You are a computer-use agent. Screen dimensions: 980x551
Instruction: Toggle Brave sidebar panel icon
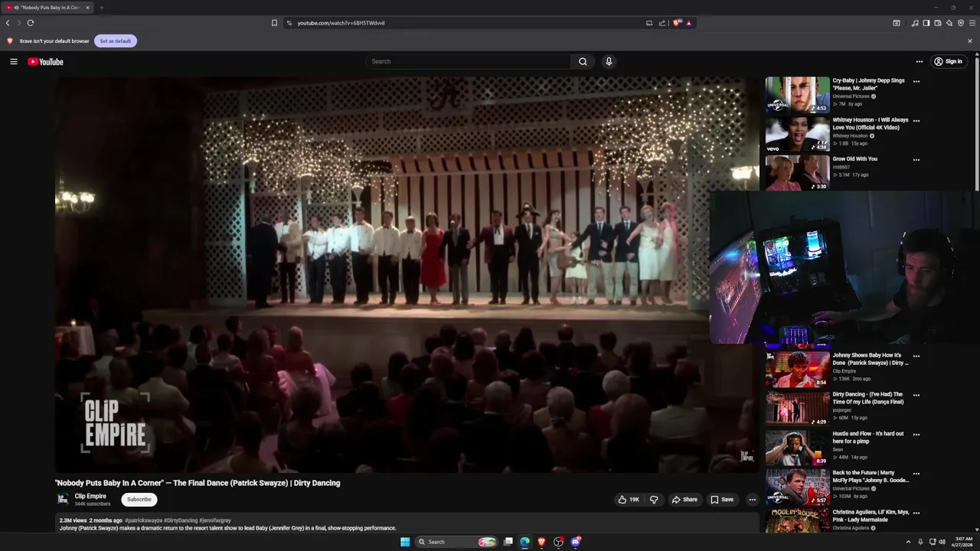point(926,23)
